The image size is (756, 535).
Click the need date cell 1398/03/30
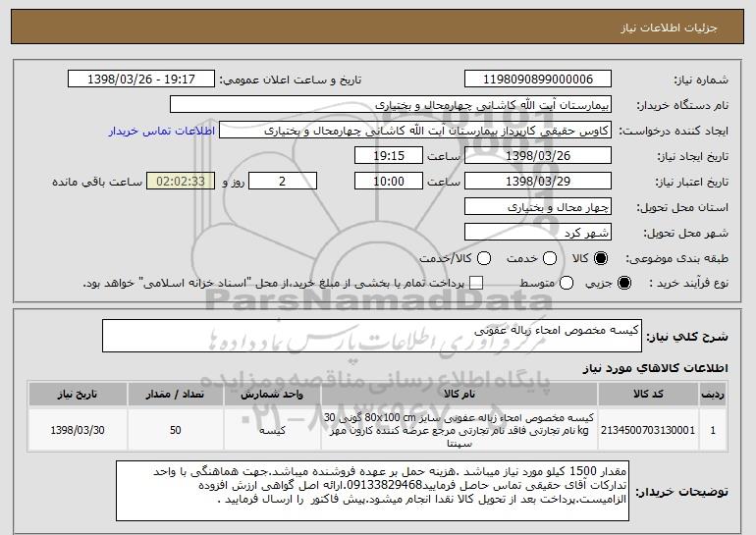pos(78,430)
